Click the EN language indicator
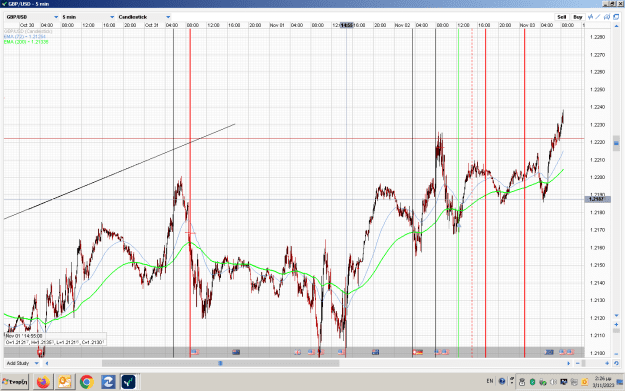The width and height of the screenshot is (625, 391). coord(489,381)
